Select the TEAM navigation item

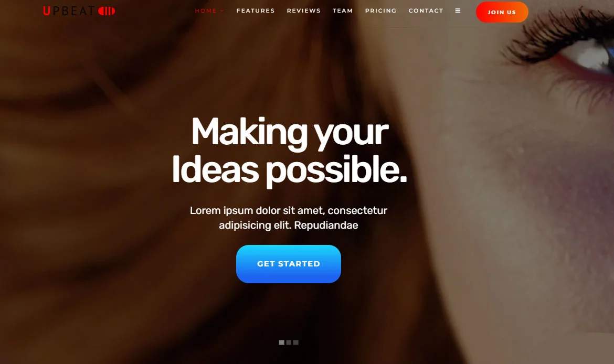pos(343,11)
